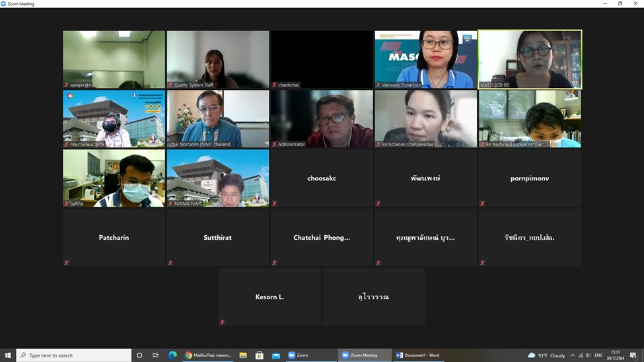Switch to the MailGoThai Chrome window

coord(208,355)
